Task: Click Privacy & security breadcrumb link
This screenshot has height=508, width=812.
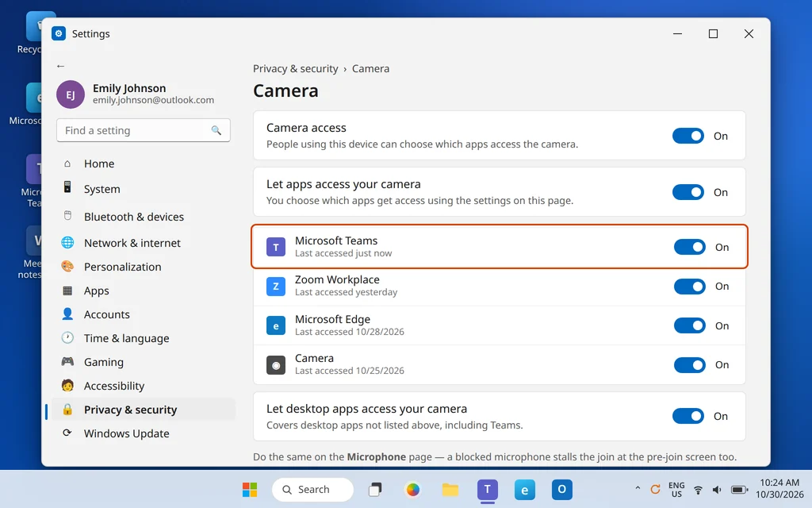Action: (295, 69)
